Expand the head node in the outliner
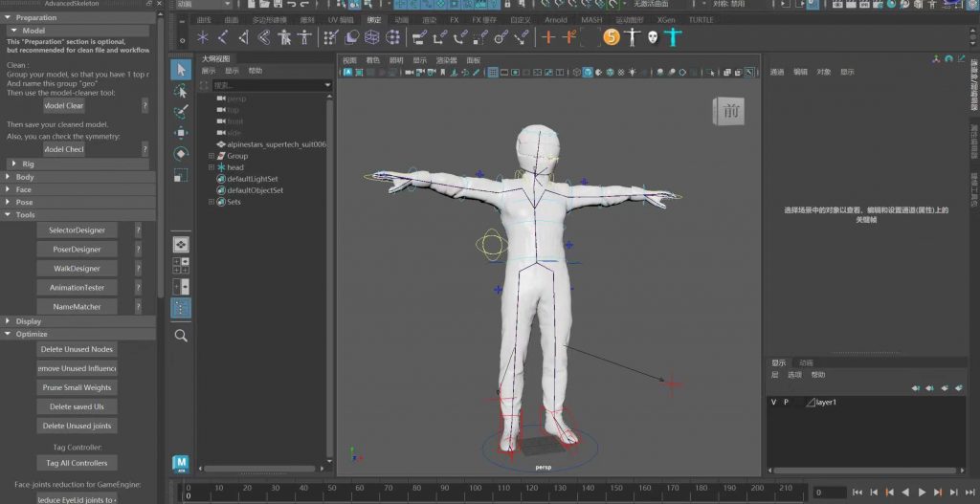The image size is (980, 504). click(x=212, y=167)
